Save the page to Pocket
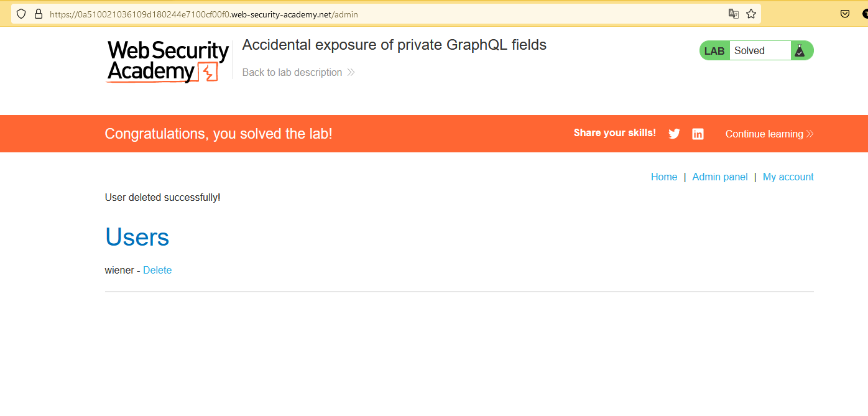Image resolution: width=868 pixels, height=416 pixels. [845, 14]
